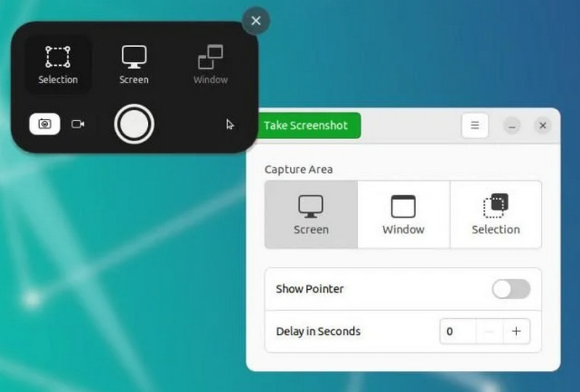Choose Screen mode in the dark overlay

(134, 64)
